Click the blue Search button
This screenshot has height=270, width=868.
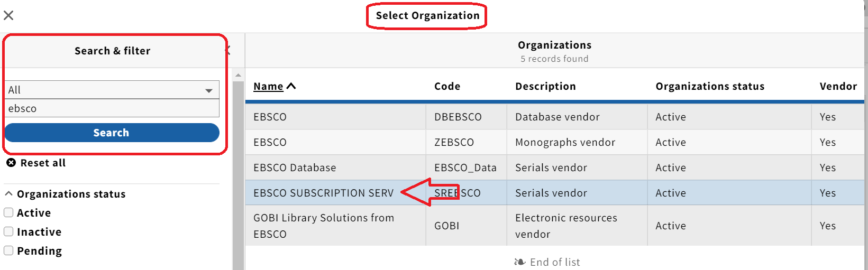[x=112, y=133]
